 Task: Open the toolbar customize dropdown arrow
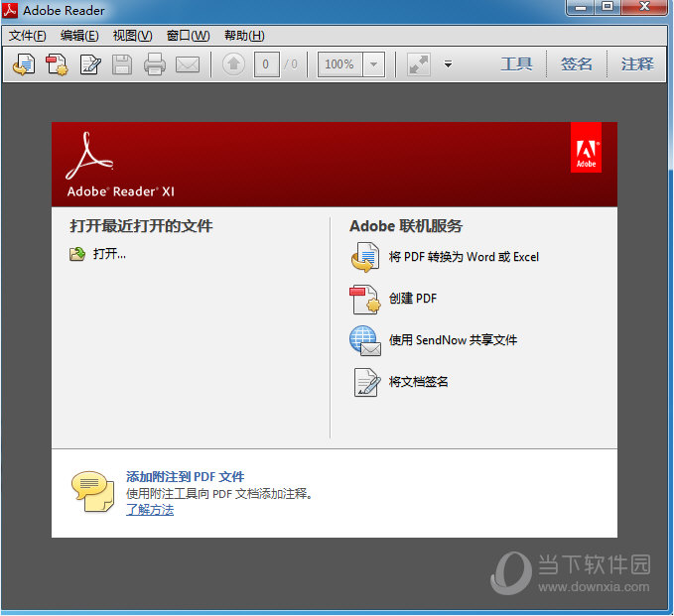click(448, 64)
